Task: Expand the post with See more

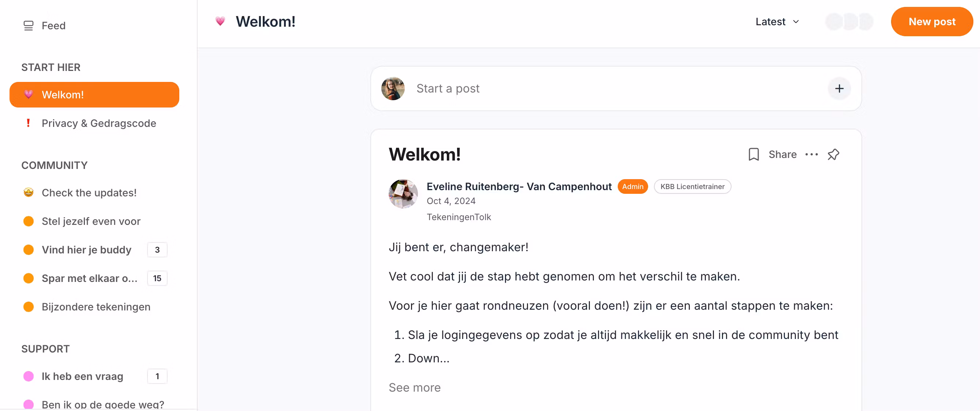Action: (414, 388)
